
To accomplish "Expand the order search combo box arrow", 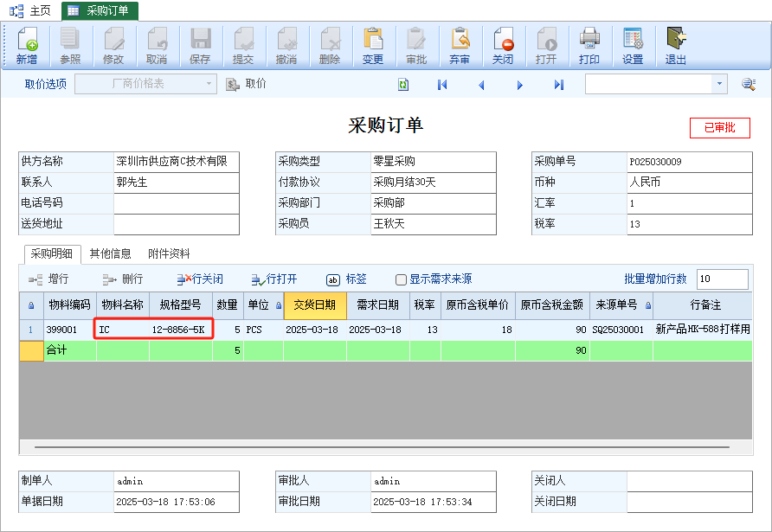I will point(719,84).
